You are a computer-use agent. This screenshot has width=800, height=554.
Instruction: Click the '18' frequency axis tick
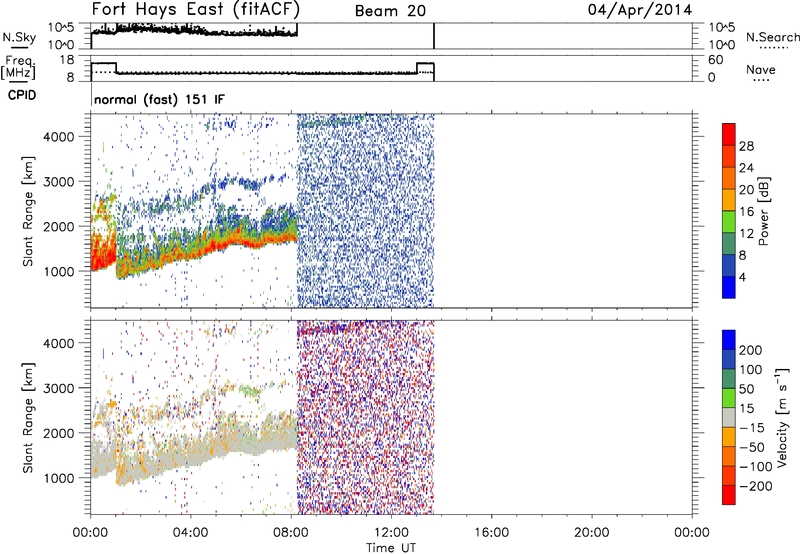[x=67, y=59]
